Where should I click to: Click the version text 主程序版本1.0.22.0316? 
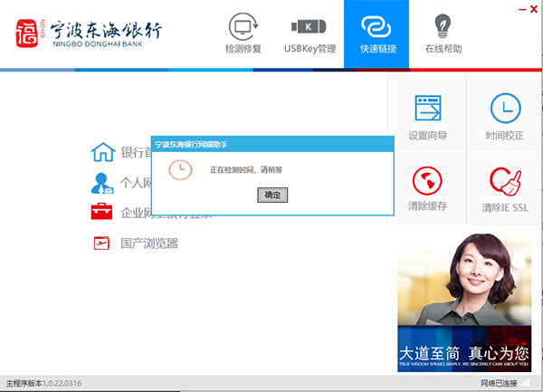point(44,383)
